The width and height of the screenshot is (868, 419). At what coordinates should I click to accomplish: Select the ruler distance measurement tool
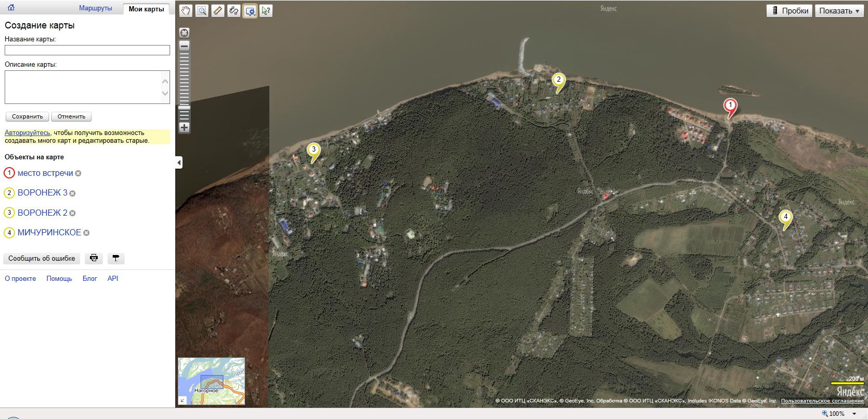click(x=218, y=11)
